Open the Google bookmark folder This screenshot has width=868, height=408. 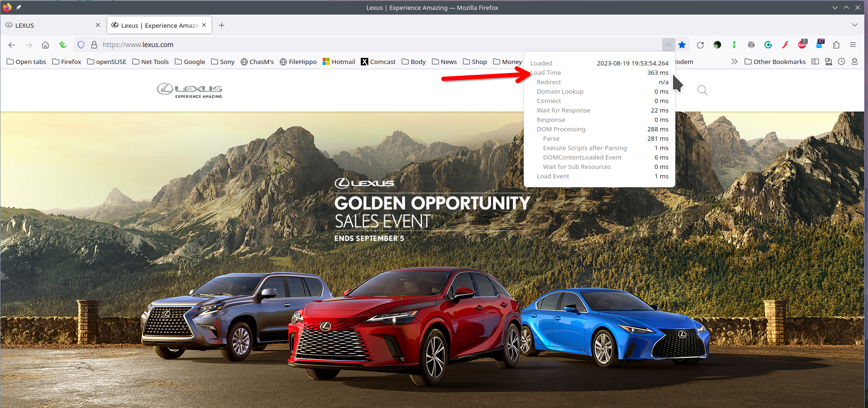click(x=190, y=62)
